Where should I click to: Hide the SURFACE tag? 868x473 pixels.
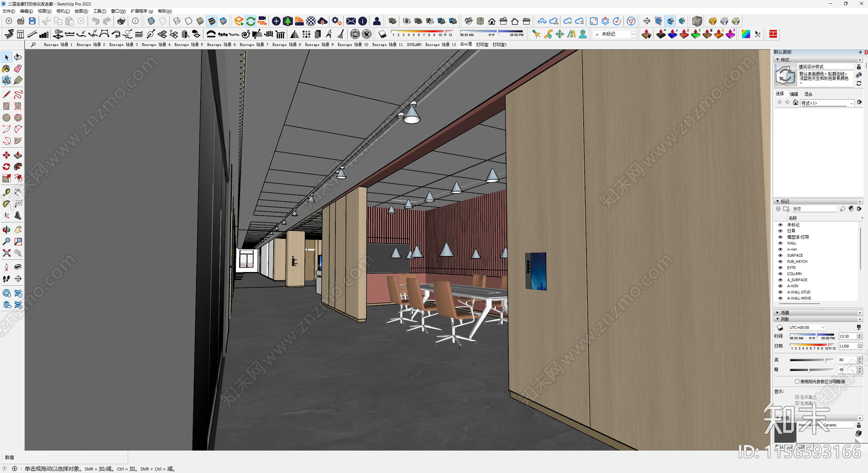(x=781, y=255)
